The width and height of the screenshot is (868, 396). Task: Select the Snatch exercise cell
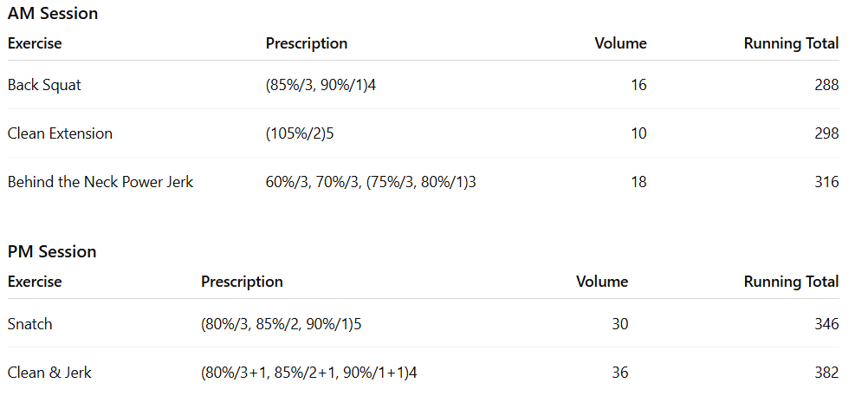click(x=29, y=324)
